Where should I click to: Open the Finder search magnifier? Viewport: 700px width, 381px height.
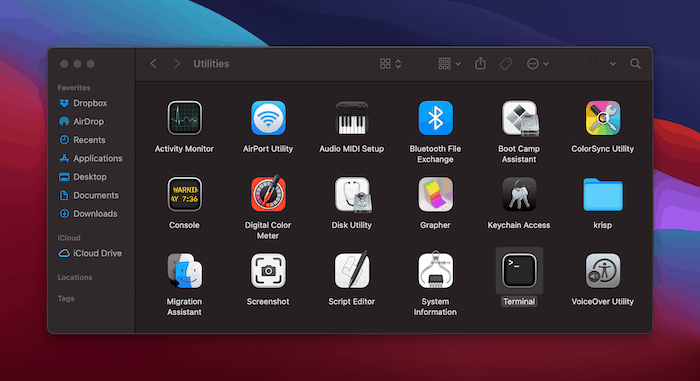click(x=635, y=64)
